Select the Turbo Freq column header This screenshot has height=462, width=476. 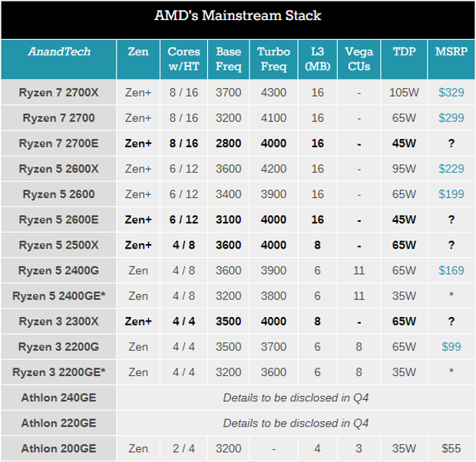273,59
